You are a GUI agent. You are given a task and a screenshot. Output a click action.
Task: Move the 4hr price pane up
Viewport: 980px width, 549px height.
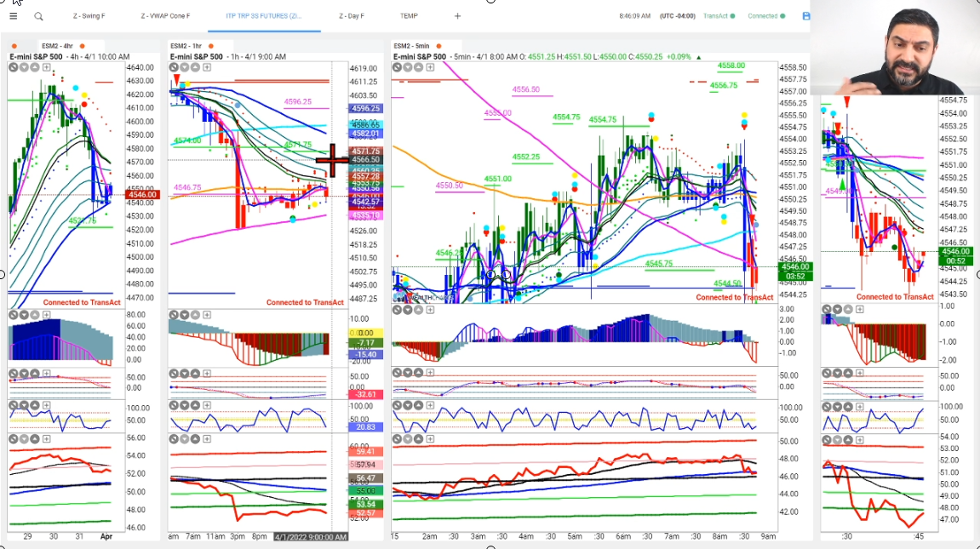point(34,67)
